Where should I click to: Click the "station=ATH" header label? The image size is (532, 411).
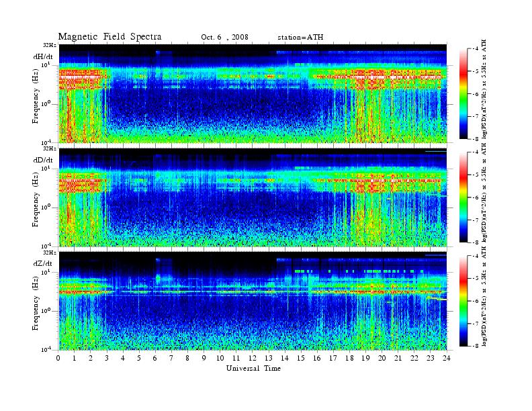tap(300, 38)
